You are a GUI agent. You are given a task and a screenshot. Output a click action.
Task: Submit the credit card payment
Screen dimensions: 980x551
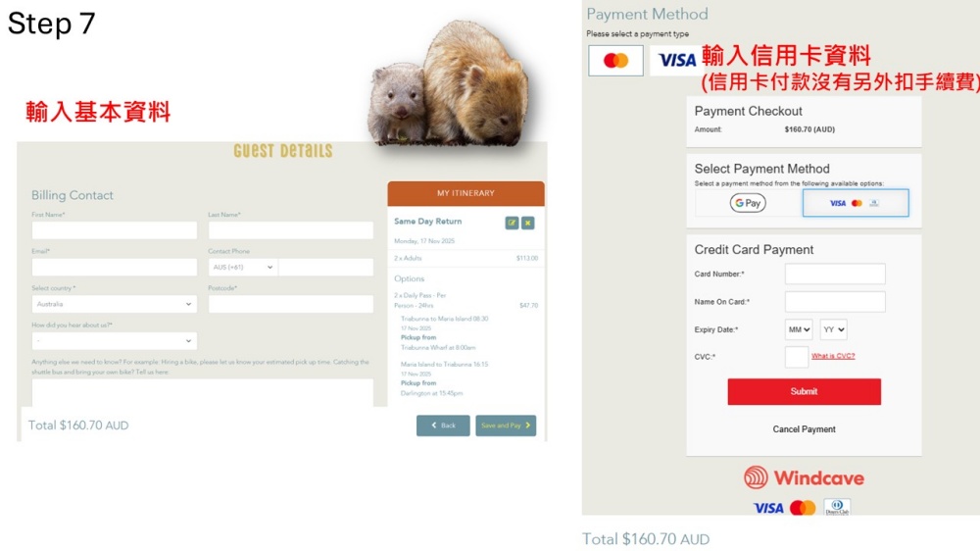point(804,391)
